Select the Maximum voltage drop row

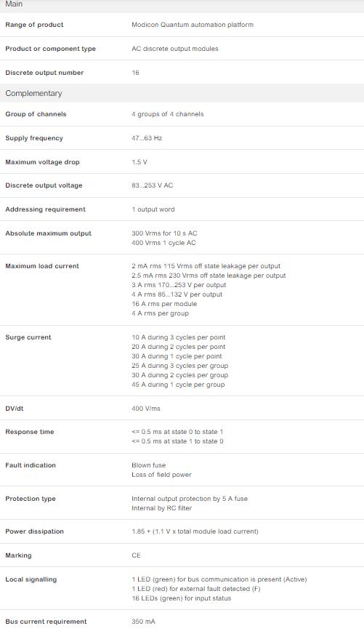(182, 162)
